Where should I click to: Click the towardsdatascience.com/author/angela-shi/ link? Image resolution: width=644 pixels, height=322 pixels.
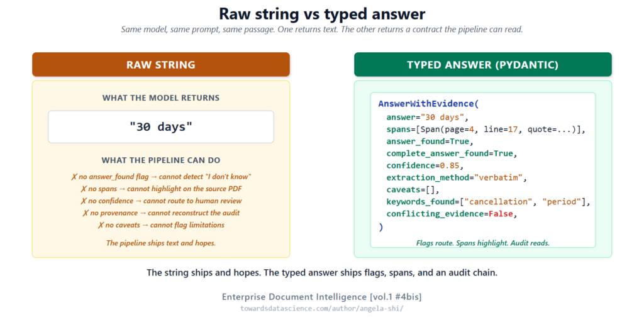tap(322, 308)
